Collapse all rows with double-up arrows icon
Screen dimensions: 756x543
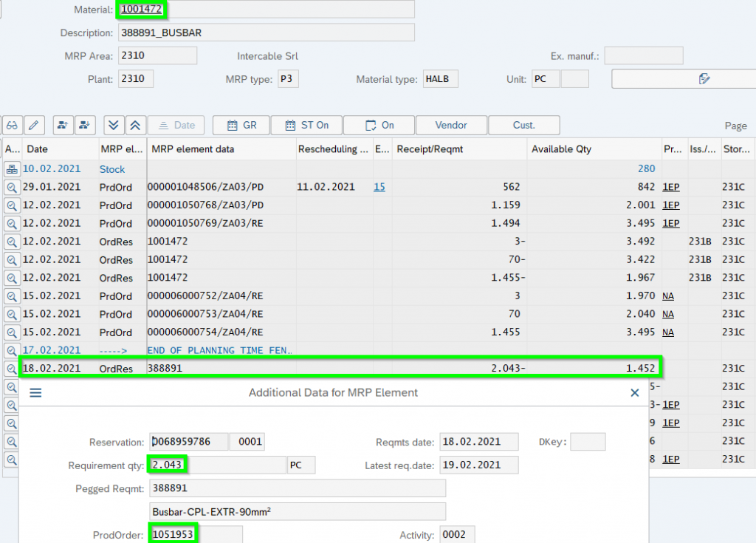click(134, 126)
